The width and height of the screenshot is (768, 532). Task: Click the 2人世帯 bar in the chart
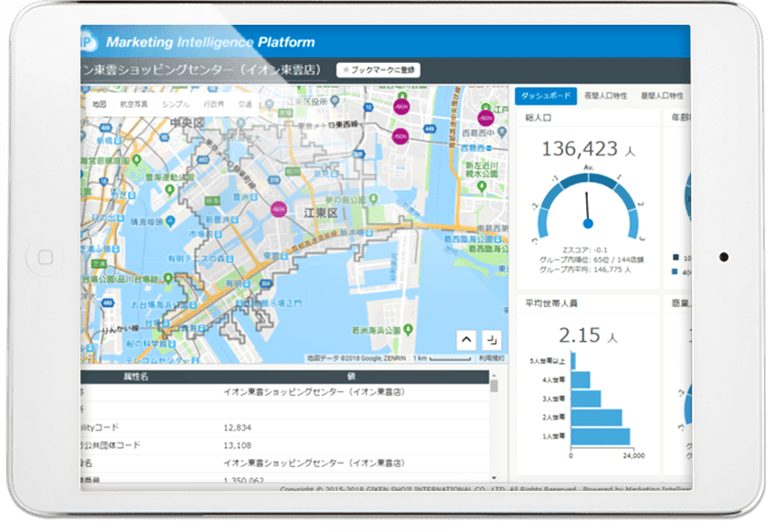coord(596,418)
